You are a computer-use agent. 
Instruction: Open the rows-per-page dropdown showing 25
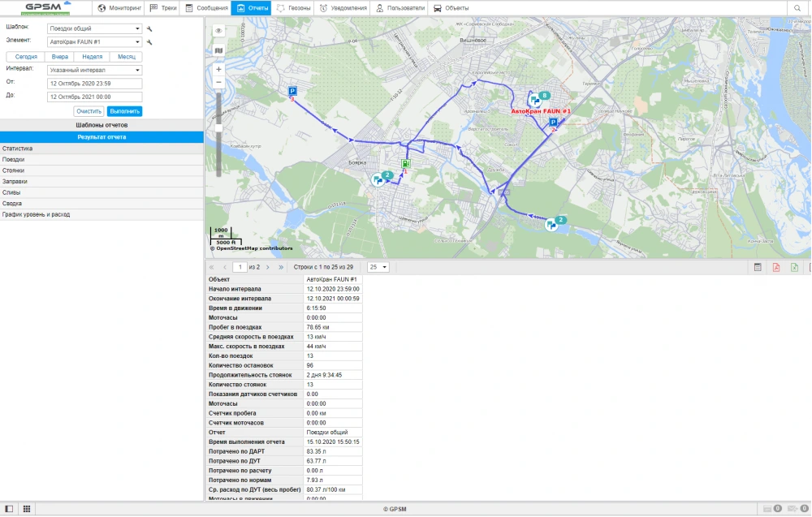coord(378,267)
